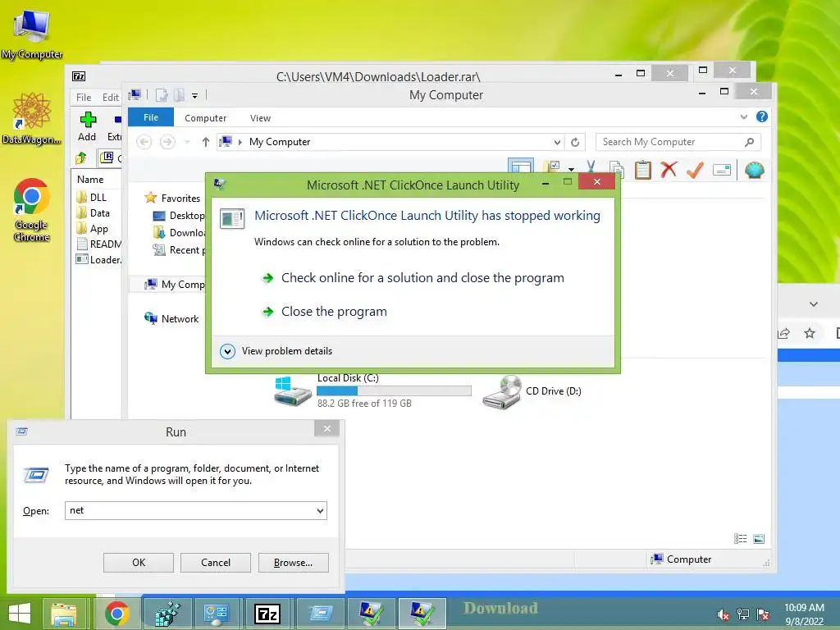Open the recent locations dropdown arrow

187,142
